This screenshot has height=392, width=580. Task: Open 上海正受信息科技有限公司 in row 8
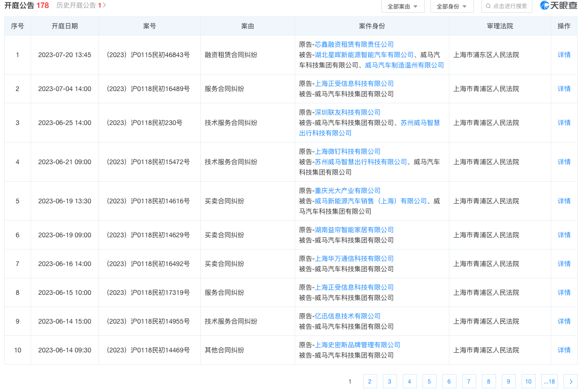point(354,287)
